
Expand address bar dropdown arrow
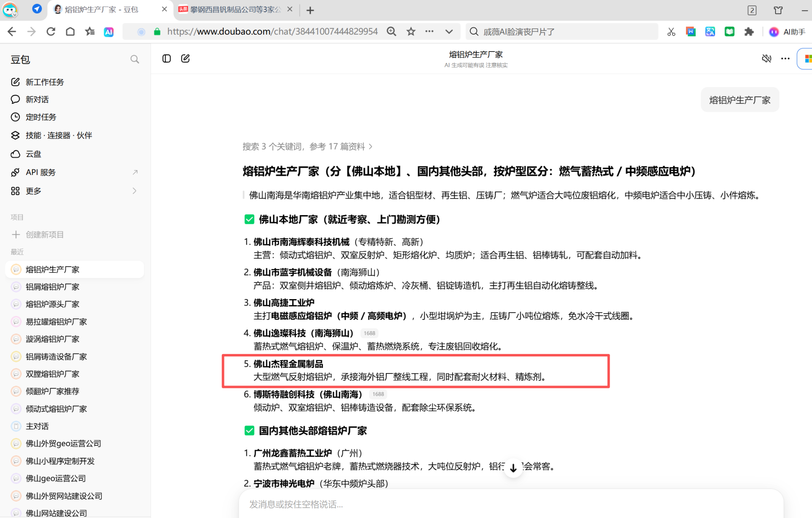click(x=449, y=32)
